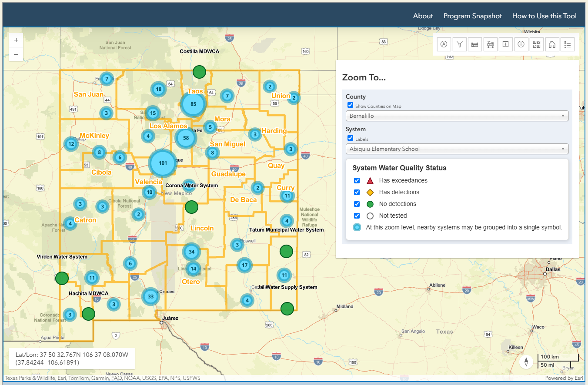Click the Hachita MDWCA green marker
Screen dimensions: 588x385
89,314
